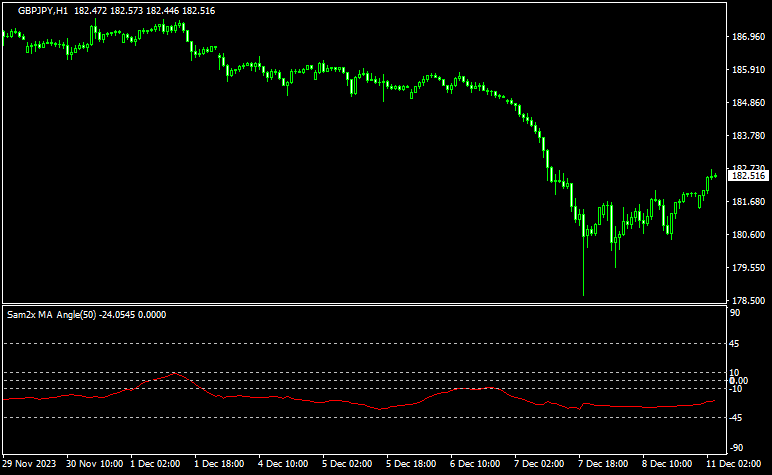Click the 7 Dec 18:00 time label
This screenshot has width=772, height=475.
pyautogui.click(x=603, y=464)
